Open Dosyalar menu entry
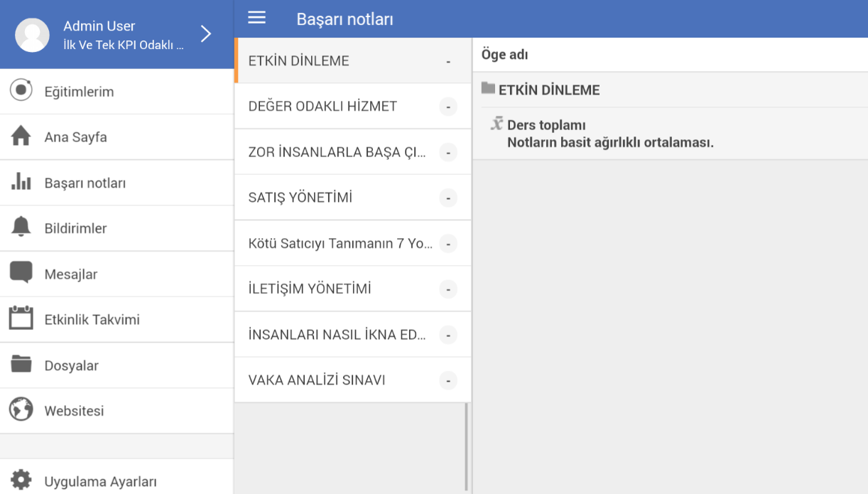This screenshot has height=494, width=868. tap(116, 365)
